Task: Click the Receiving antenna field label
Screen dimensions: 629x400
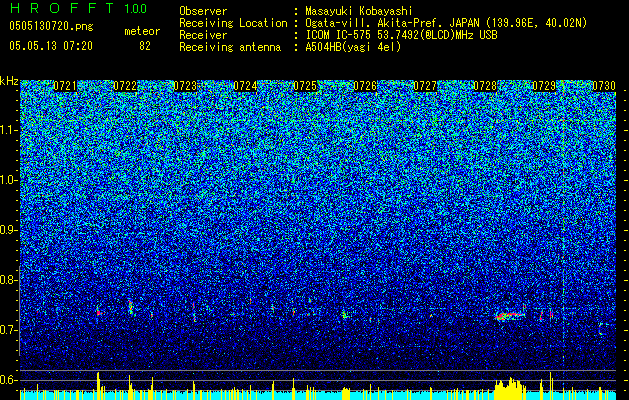Action: point(230,47)
